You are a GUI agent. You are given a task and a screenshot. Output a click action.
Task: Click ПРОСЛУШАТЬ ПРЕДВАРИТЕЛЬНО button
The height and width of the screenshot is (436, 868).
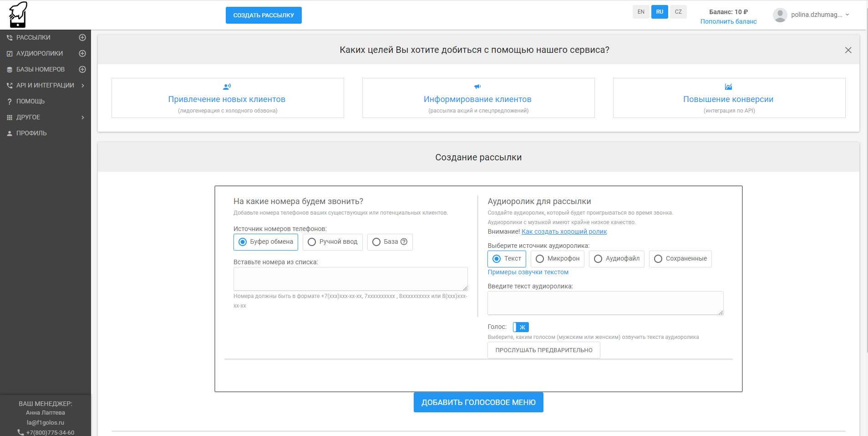(544, 350)
